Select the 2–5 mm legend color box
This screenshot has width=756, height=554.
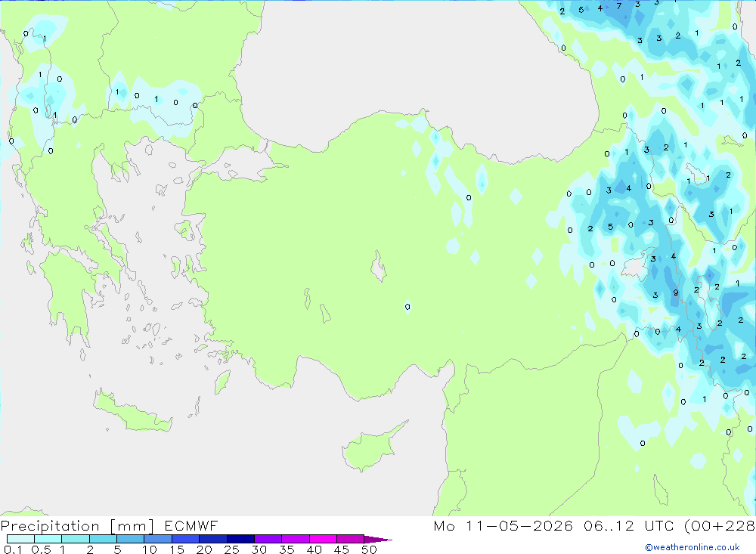[103, 539]
